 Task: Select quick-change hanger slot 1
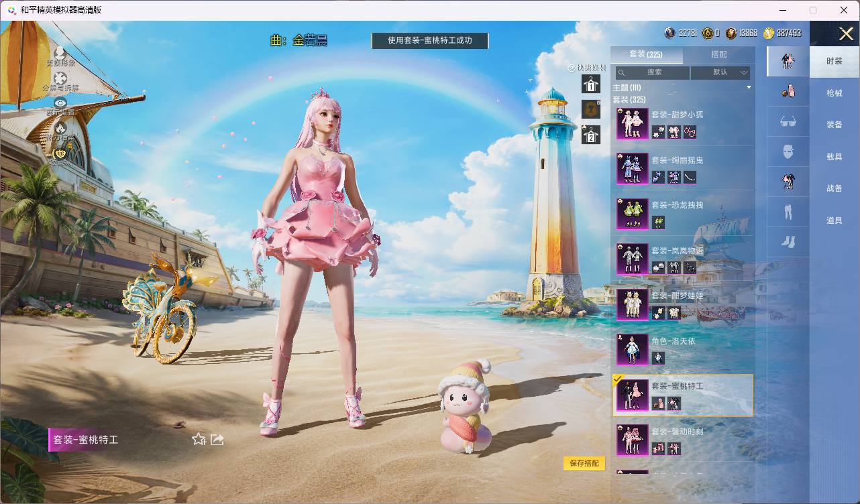(590, 84)
